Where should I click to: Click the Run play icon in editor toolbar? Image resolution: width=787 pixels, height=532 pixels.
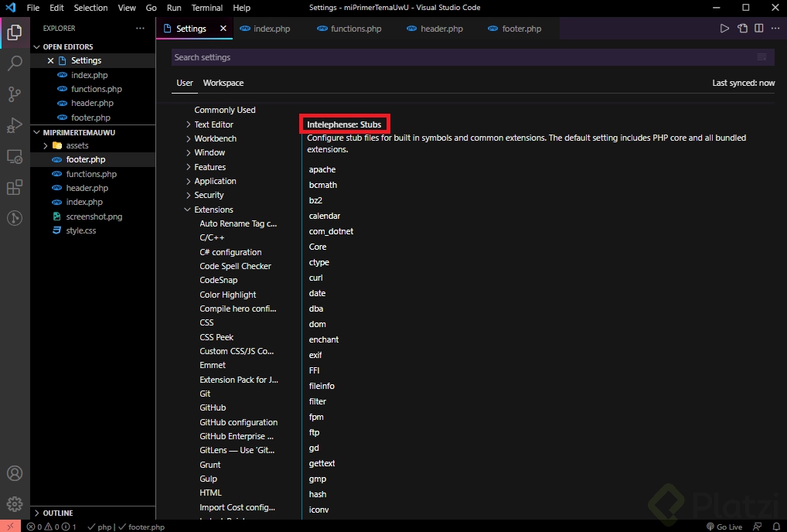(x=724, y=29)
